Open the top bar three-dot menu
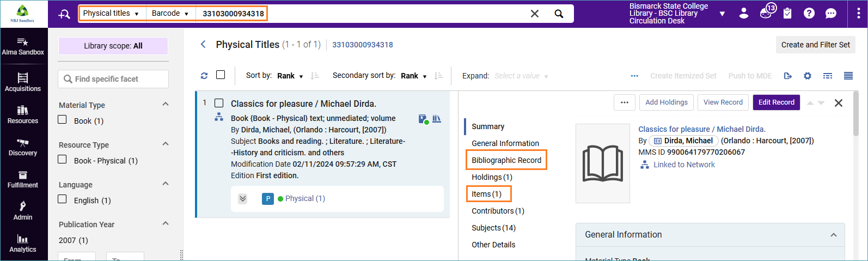868x261 pixels. coord(858,14)
